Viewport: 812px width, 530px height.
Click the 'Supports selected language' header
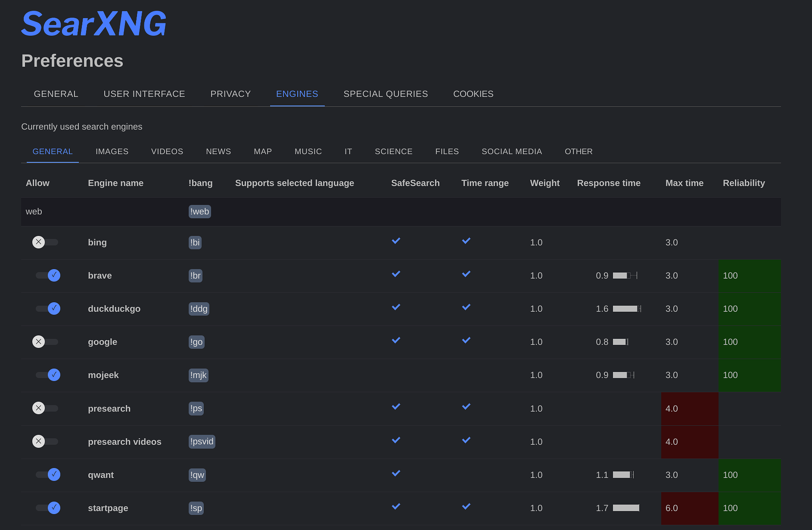click(295, 183)
